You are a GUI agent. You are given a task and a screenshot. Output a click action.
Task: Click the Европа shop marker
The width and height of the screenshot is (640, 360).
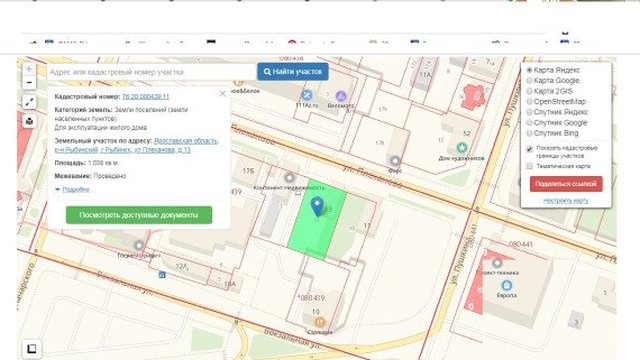click(507, 285)
